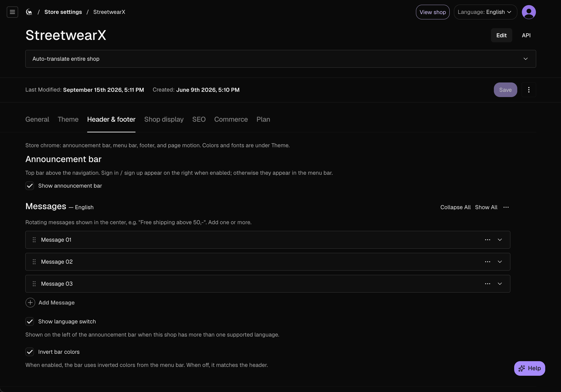561x392 pixels.
Task: Click the home logo icon in breadcrumb
Action: [29, 12]
